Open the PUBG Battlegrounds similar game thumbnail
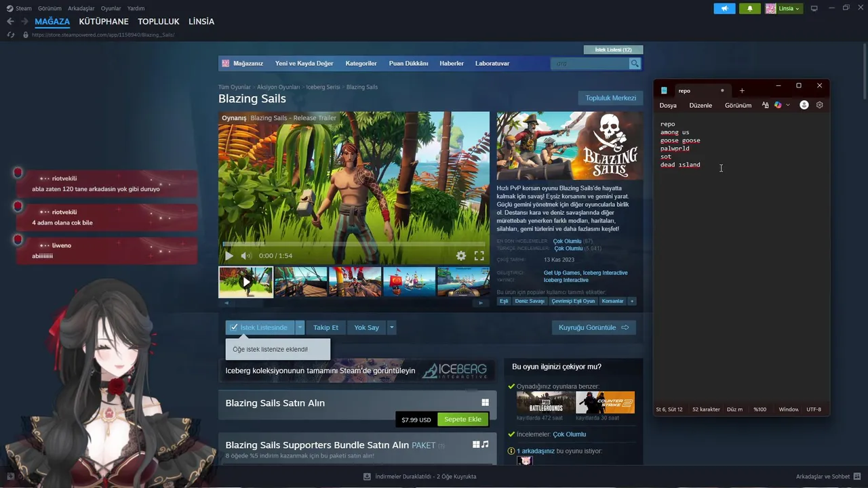868x488 pixels. coord(545,403)
